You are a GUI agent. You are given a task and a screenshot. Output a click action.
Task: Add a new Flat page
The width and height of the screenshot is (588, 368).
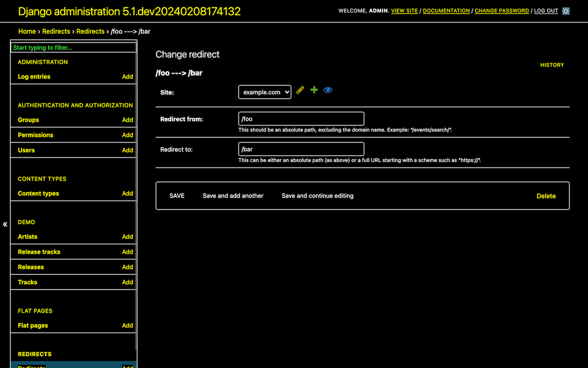tap(128, 325)
